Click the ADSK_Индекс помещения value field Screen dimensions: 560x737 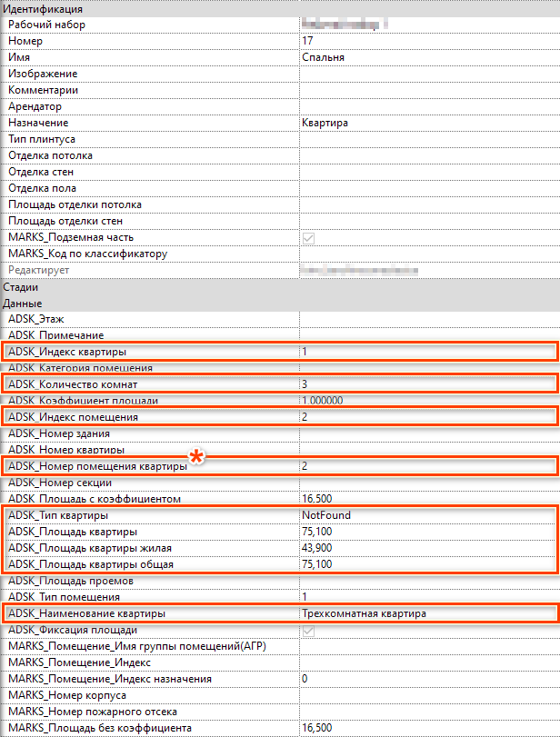pyautogui.click(x=427, y=417)
